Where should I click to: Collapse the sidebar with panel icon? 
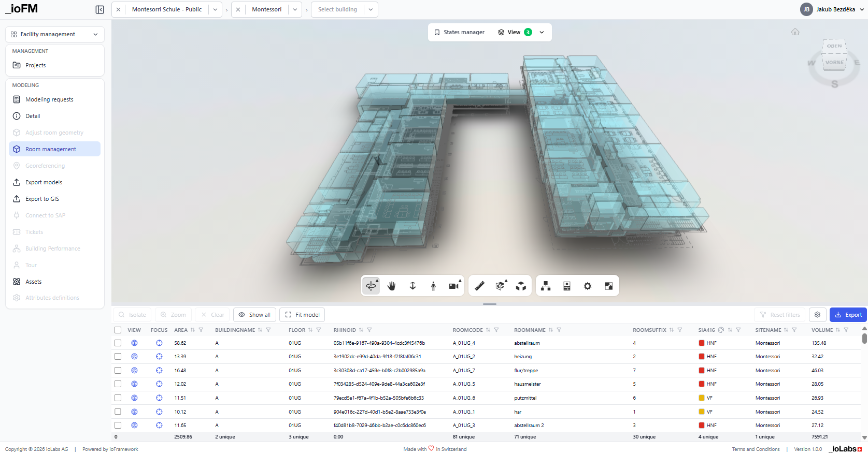[x=100, y=9]
